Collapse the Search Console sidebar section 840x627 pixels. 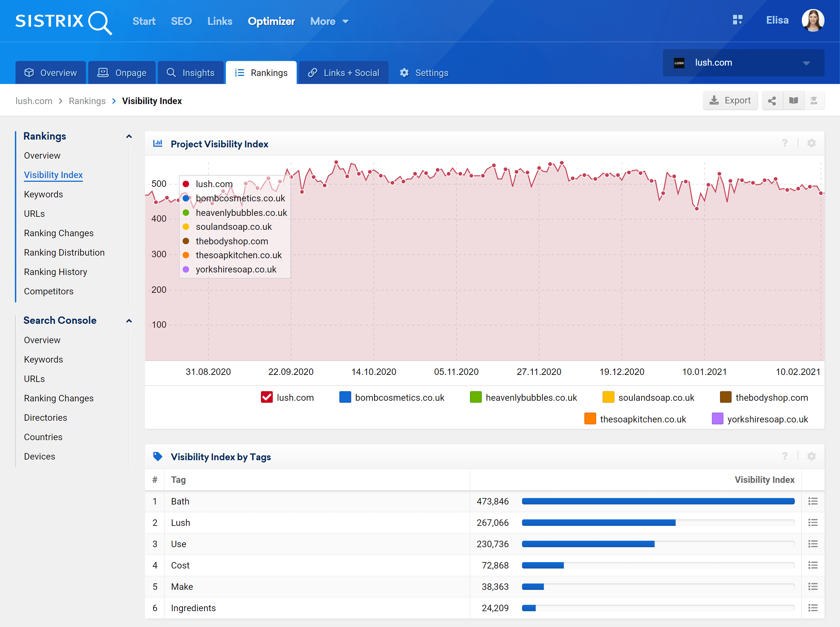point(129,321)
